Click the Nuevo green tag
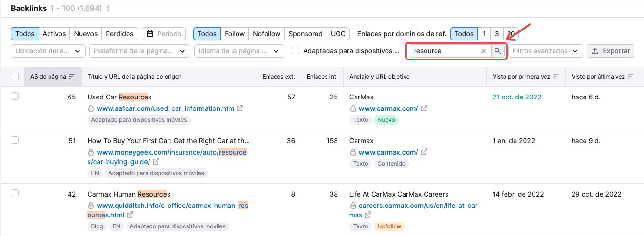This screenshot has width=644, height=236. [386, 120]
